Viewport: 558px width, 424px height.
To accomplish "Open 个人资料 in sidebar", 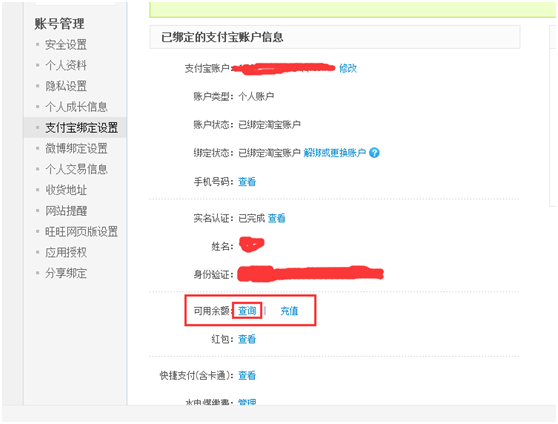I will [66, 65].
